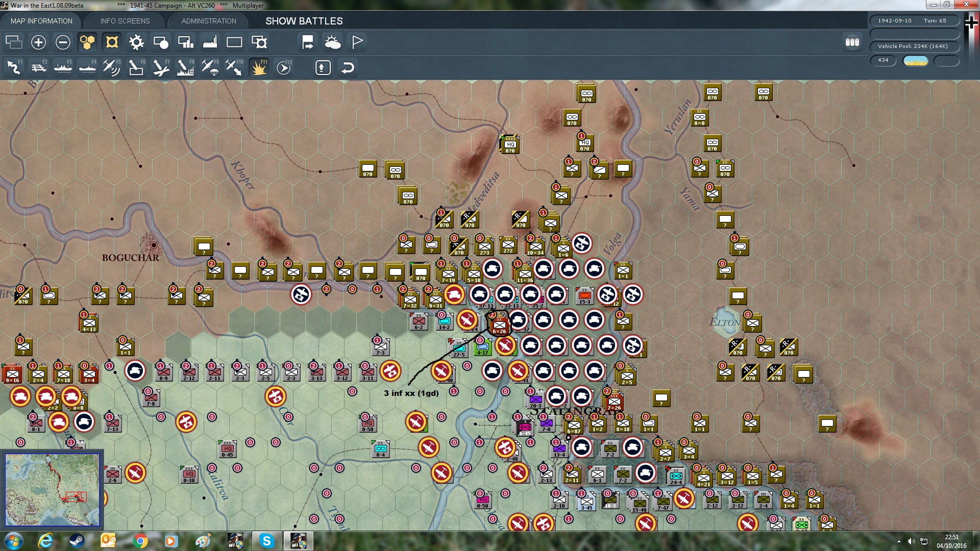Select the XXXX HQ 0?0 Soviet counter
The image size is (980, 551).
510,144
